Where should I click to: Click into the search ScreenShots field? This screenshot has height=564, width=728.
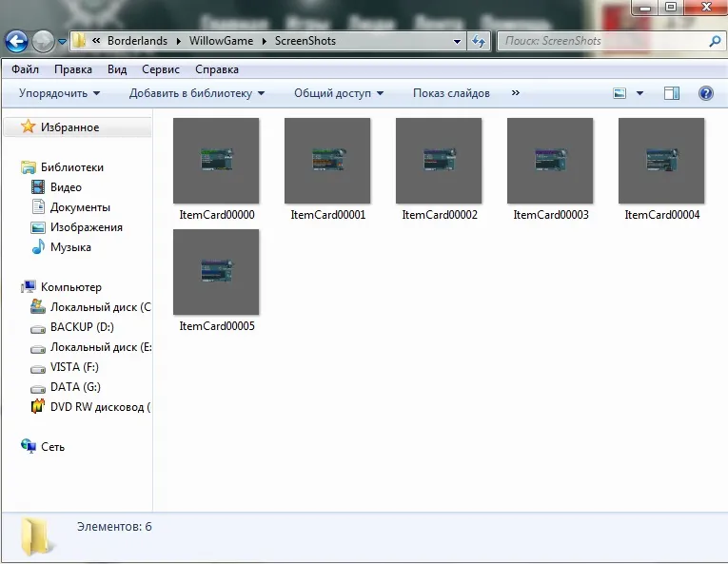600,41
